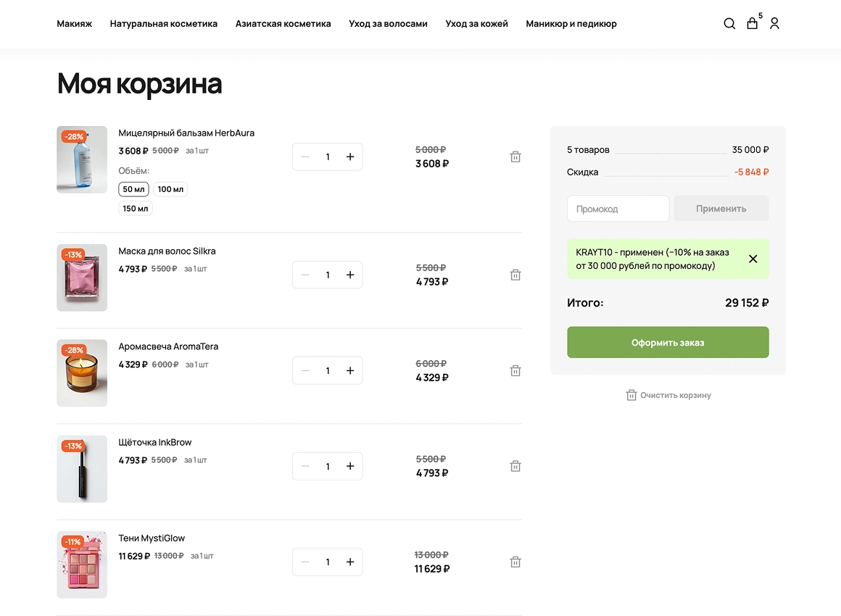Remove Маска для волос Silkra via trash icon
Viewport: 841px width, 616px height.
pos(515,275)
